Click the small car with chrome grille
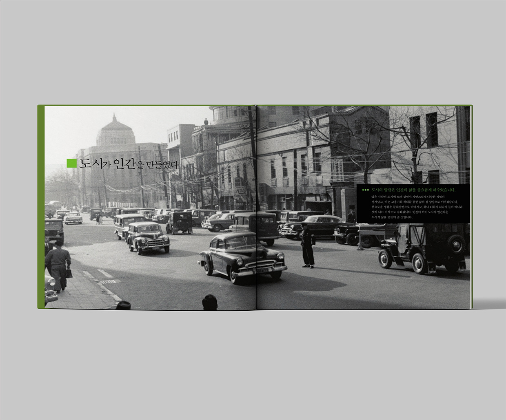506x420 pixels. (148, 238)
